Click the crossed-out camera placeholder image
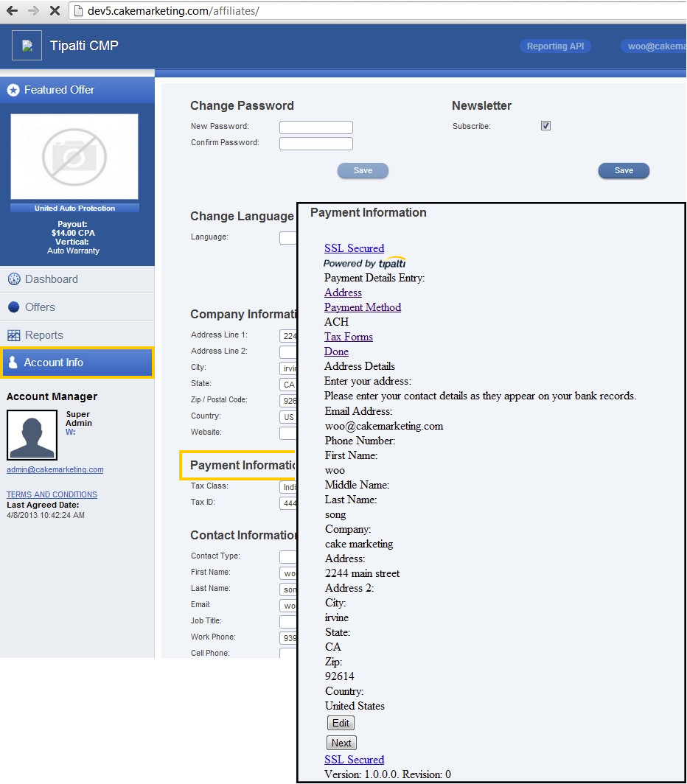This screenshot has width=687, height=784. 74,157
